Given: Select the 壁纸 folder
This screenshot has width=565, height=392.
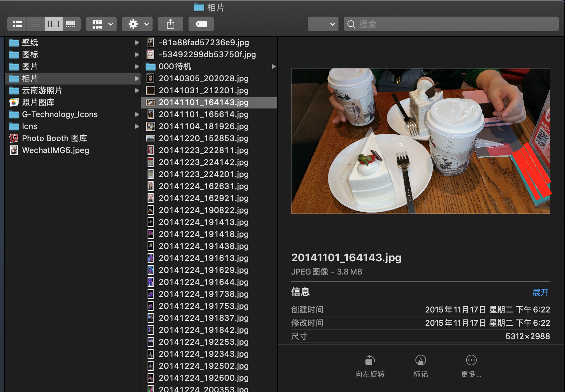Looking at the screenshot, I should pyautogui.click(x=73, y=43).
